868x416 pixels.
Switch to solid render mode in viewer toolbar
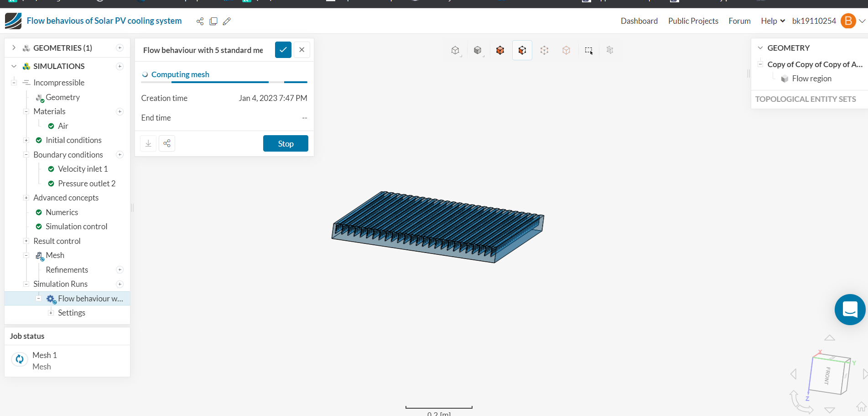tap(478, 50)
